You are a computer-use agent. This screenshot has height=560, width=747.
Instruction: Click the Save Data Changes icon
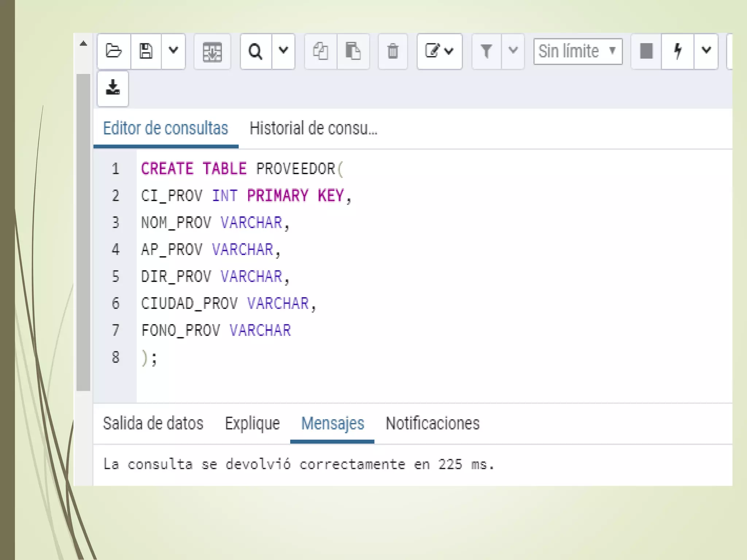pos(212,51)
